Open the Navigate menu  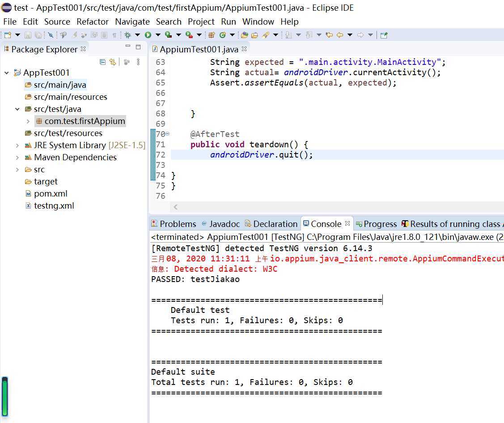coord(132,21)
